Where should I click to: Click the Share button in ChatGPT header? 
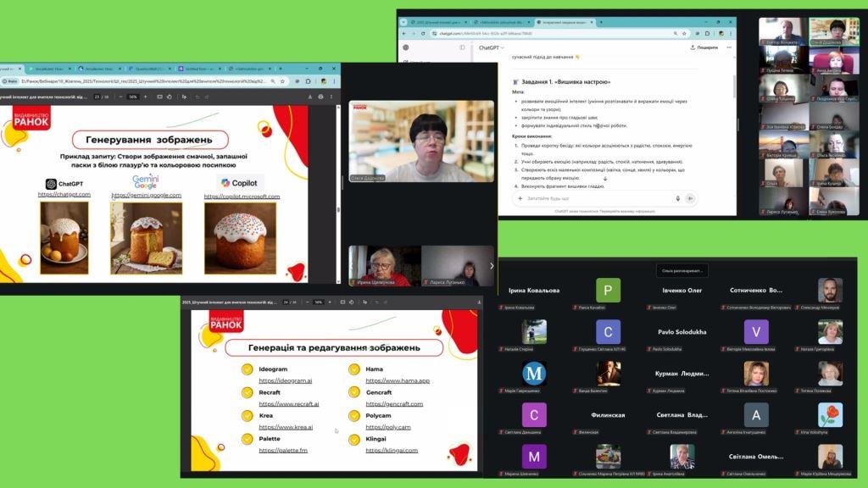pyautogui.click(x=704, y=47)
